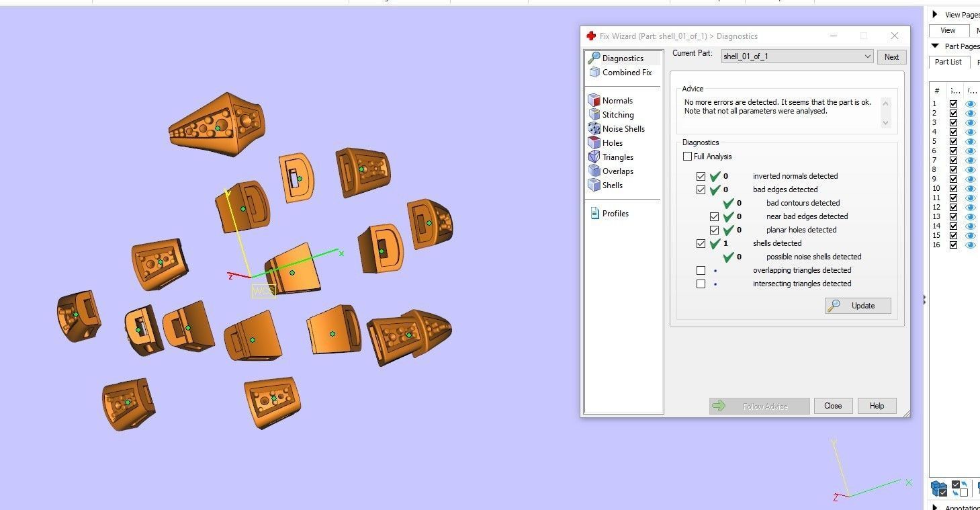The height and width of the screenshot is (510, 980).
Task: Expand the View Pages panel
Action: [x=935, y=14]
